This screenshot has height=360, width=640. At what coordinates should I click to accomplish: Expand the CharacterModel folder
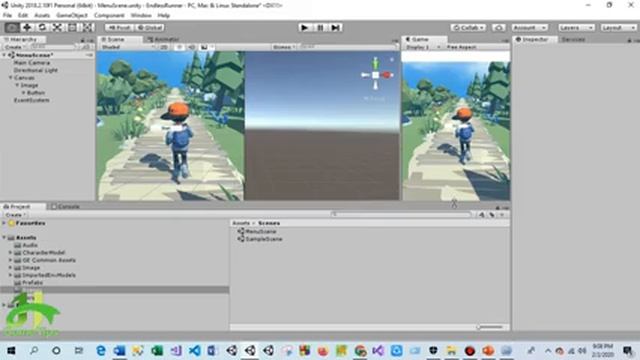[10, 253]
